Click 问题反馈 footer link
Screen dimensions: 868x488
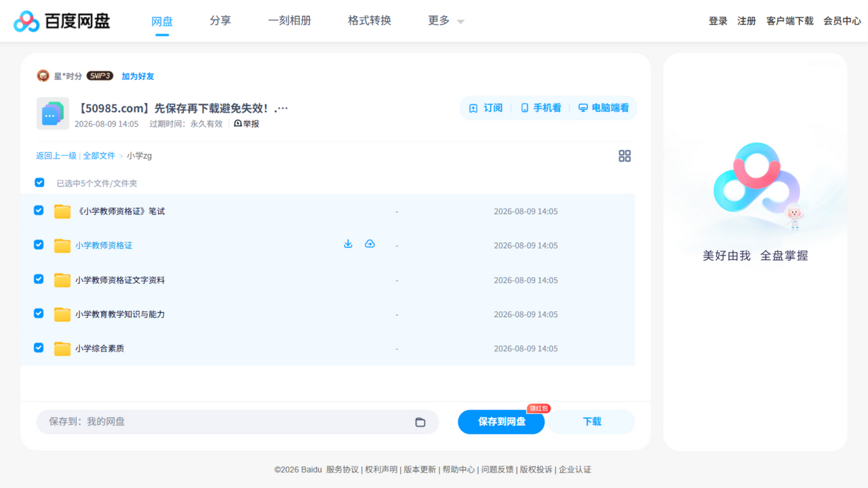click(497, 470)
